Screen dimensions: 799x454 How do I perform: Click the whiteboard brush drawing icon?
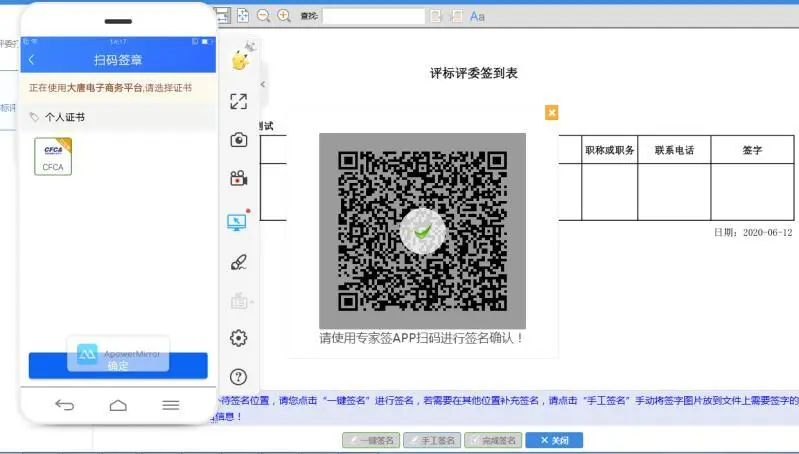pyautogui.click(x=238, y=262)
